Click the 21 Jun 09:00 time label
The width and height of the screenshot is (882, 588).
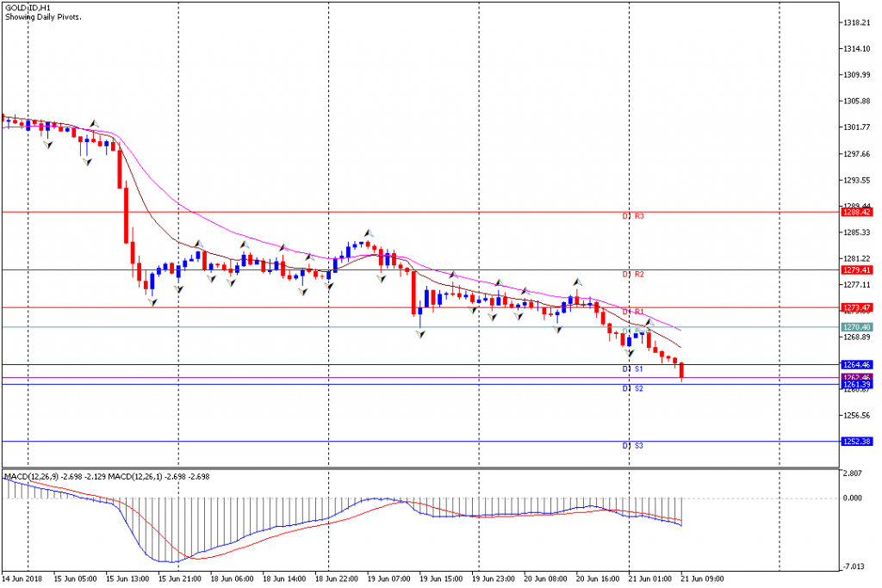(x=702, y=579)
